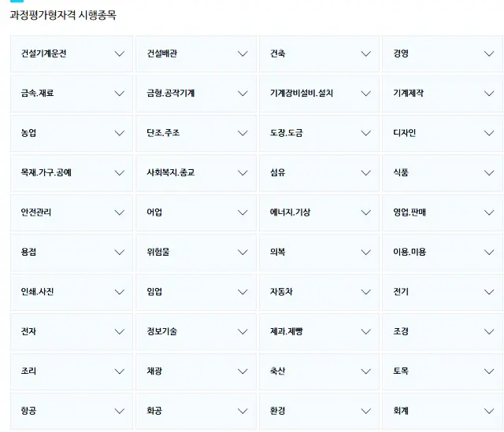The width and height of the screenshot is (504, 432).
Task: Click the down chevron for 디자인
Action: (x=489, y=133)
